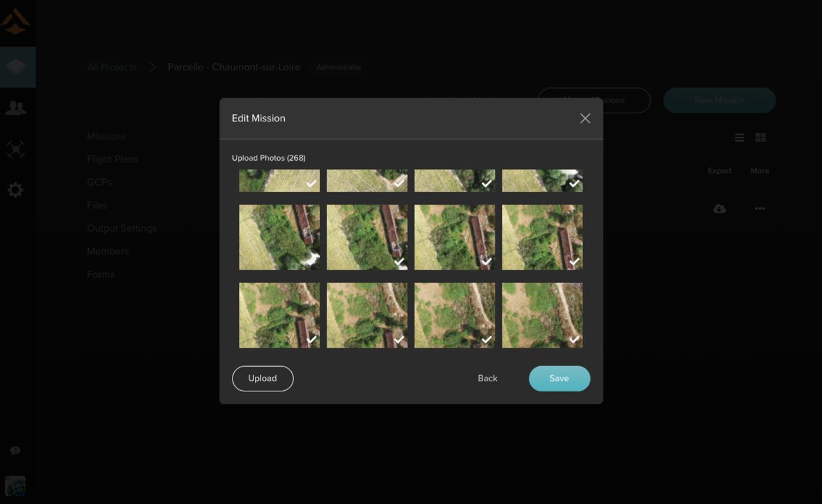This screenshot has width=822, height=504.
Task: Go to All Projects breadcrumb link
Action: [112, 67]
